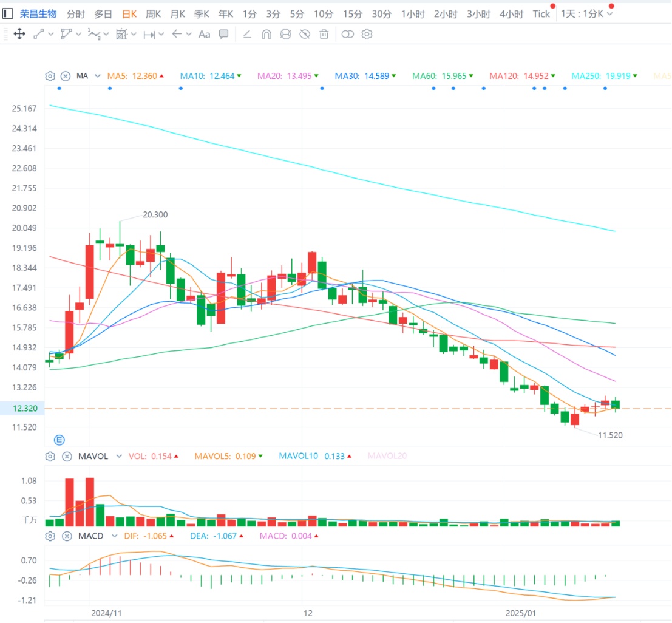Expand the measurement tool options arrow
Viewport: 672px width, 623px height.
coord(161,34)
